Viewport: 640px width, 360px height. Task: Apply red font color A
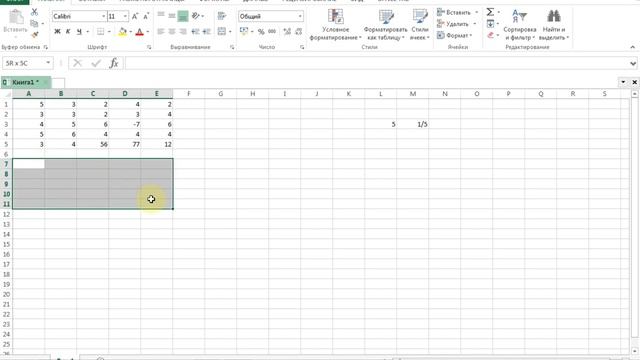140,31
